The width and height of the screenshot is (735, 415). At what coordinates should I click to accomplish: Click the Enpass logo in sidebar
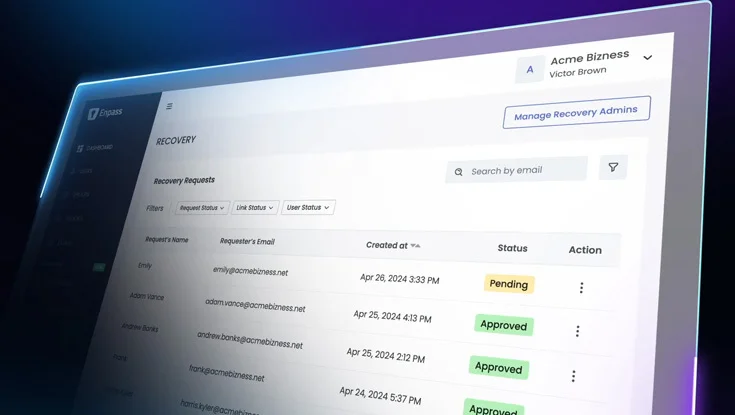tap(105, 113)
